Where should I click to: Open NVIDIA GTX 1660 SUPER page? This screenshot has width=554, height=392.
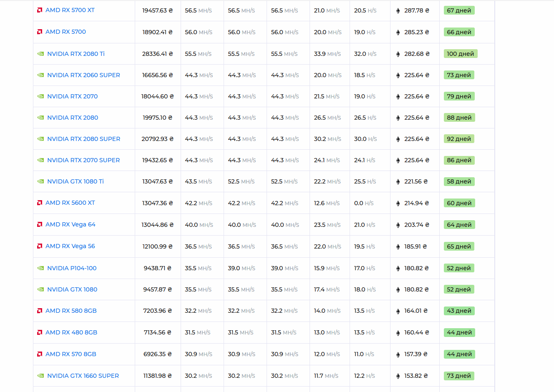coord(83,376)
